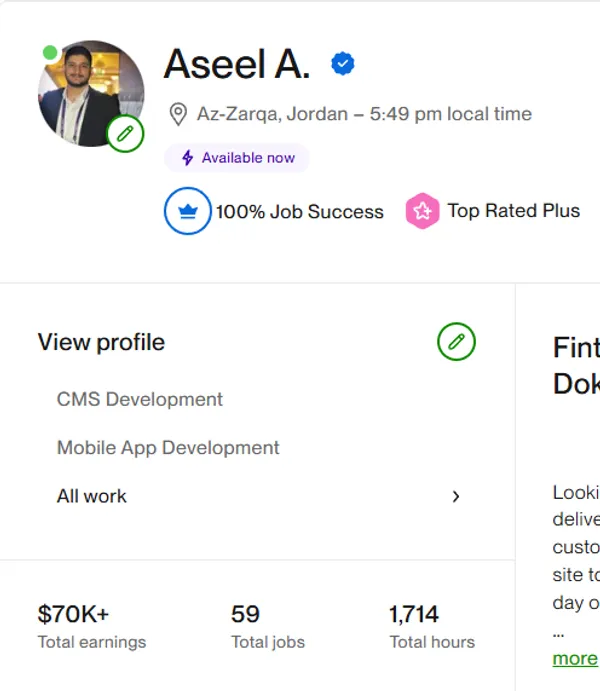Edit View profile with pencil icon
This screenshot has height=691, width=600.
click(x=456, y=342)
